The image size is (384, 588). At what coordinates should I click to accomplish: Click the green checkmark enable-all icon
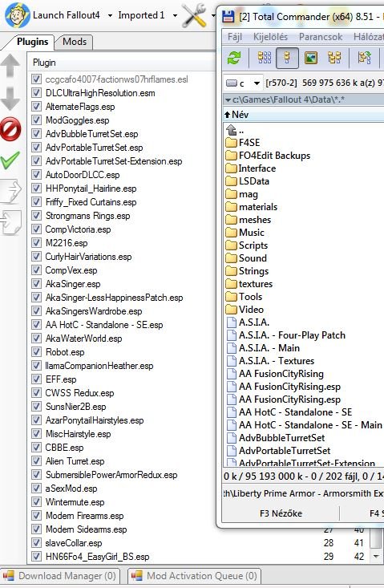10,160
